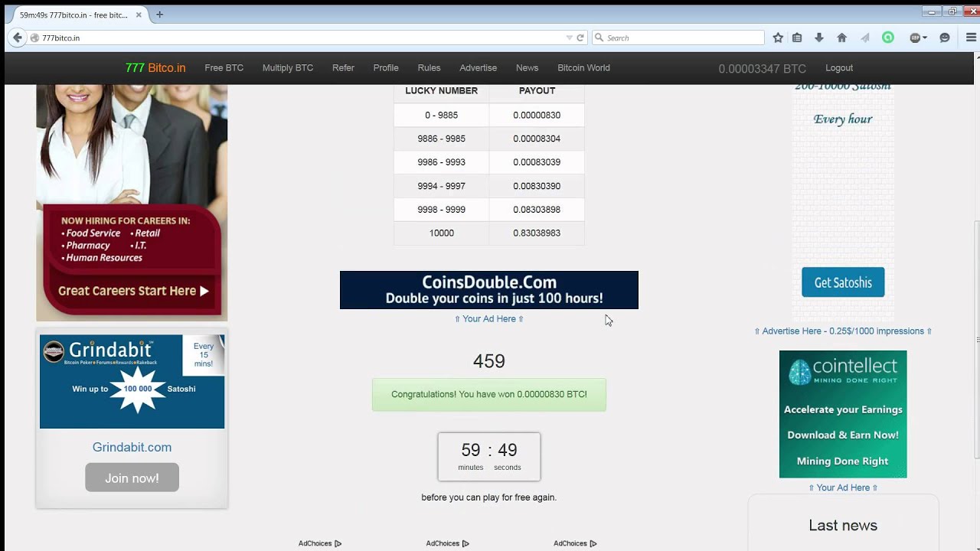980x551 pixels.
Task: Select the 777bitco.in tab
Action: tap(79, 15)
